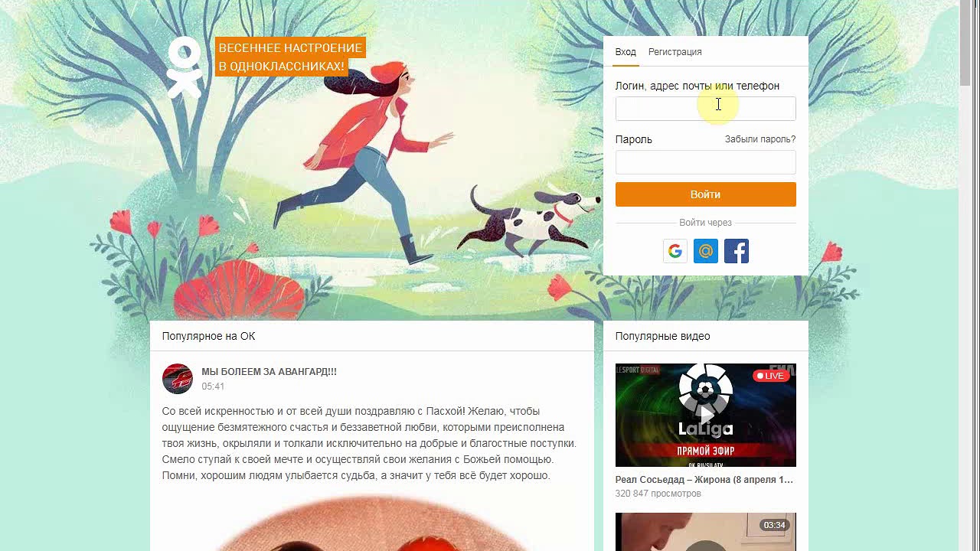Open the МЫ БОЛЕЕМ ЗА АВАНГАРД!!! group name link

coord(269,372)
